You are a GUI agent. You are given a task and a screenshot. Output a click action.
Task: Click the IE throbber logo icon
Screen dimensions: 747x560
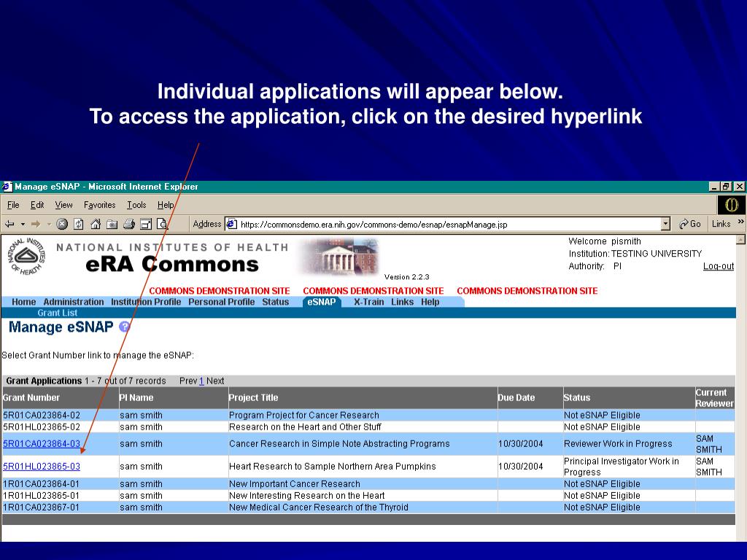(731, 205)
